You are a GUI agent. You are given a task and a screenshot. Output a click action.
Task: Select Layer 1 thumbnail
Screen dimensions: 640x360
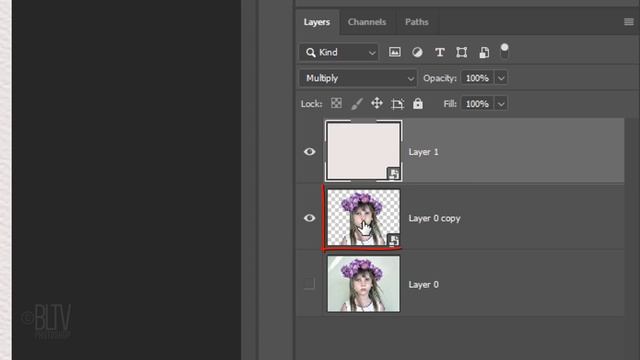pos(363,151)
